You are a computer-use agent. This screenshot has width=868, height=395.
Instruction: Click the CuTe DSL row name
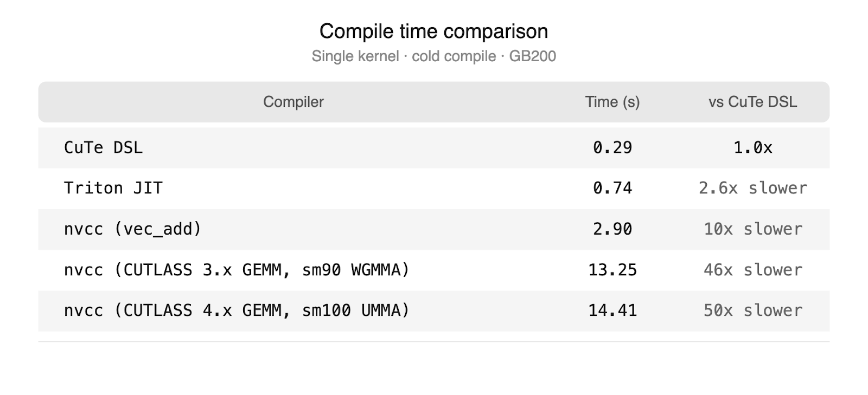click(104, 147)
